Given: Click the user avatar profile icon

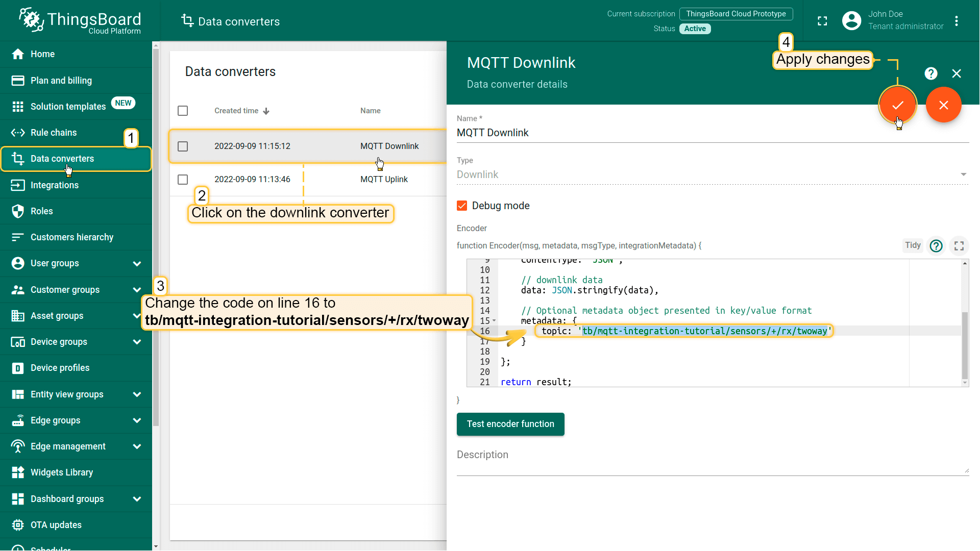Looking at the screenshot, I should pyautogui.click(x=851, y=21).
